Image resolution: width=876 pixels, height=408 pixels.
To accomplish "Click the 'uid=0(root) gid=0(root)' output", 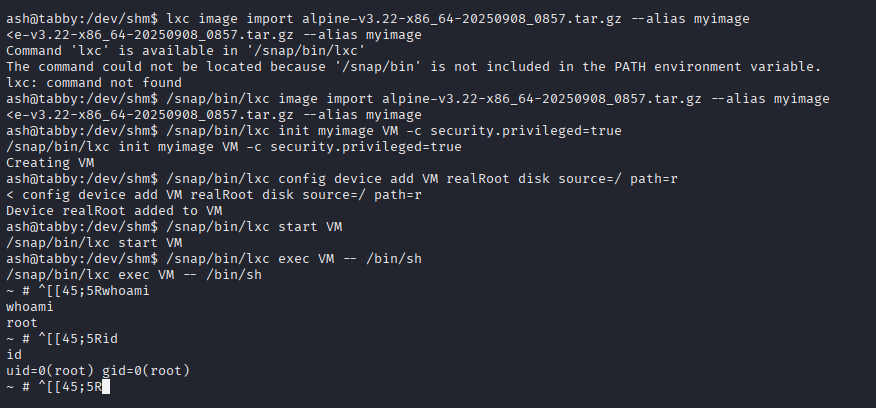I will click(98, 371).
